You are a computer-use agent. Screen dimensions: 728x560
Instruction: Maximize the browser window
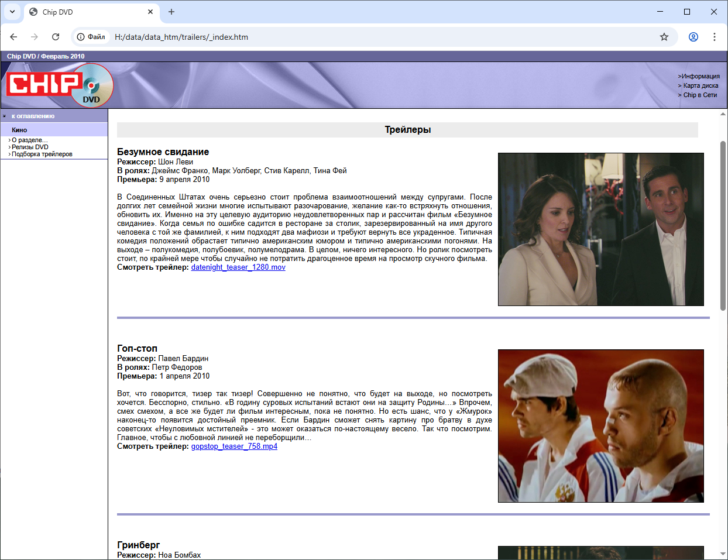(x=687, y=12)
